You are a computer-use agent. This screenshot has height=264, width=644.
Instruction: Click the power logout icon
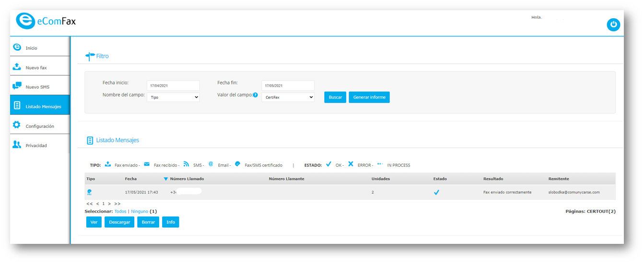click(x=613, y=25)
